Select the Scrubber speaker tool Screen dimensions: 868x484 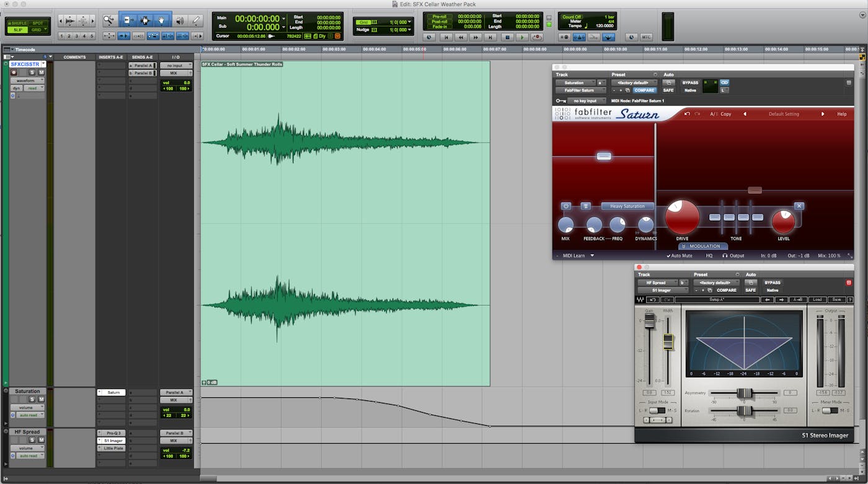(x=180, y=20)
